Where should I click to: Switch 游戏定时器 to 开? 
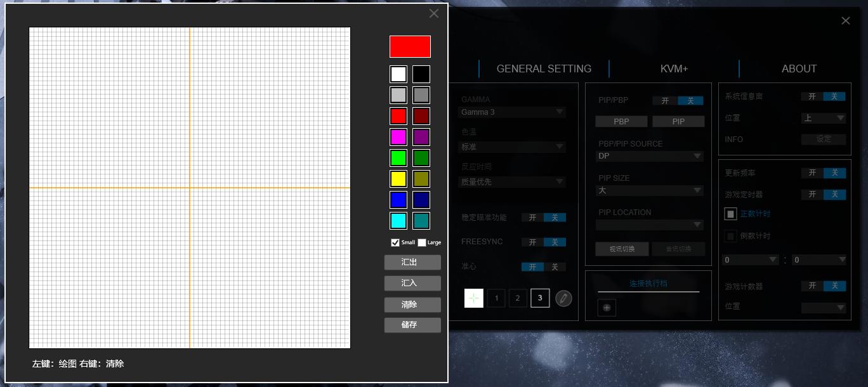812,194
